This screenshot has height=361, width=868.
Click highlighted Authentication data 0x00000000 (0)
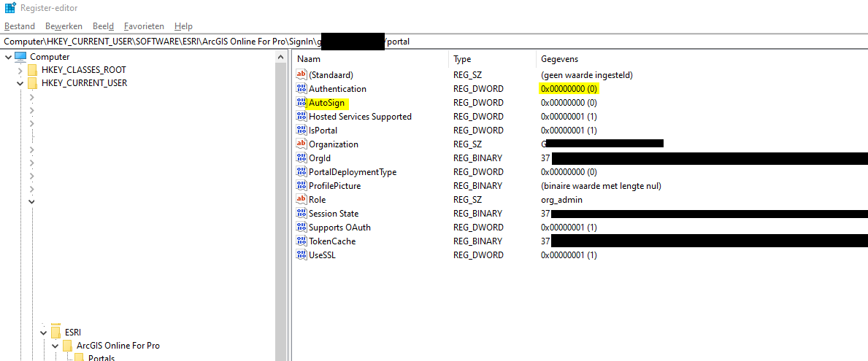569,88
